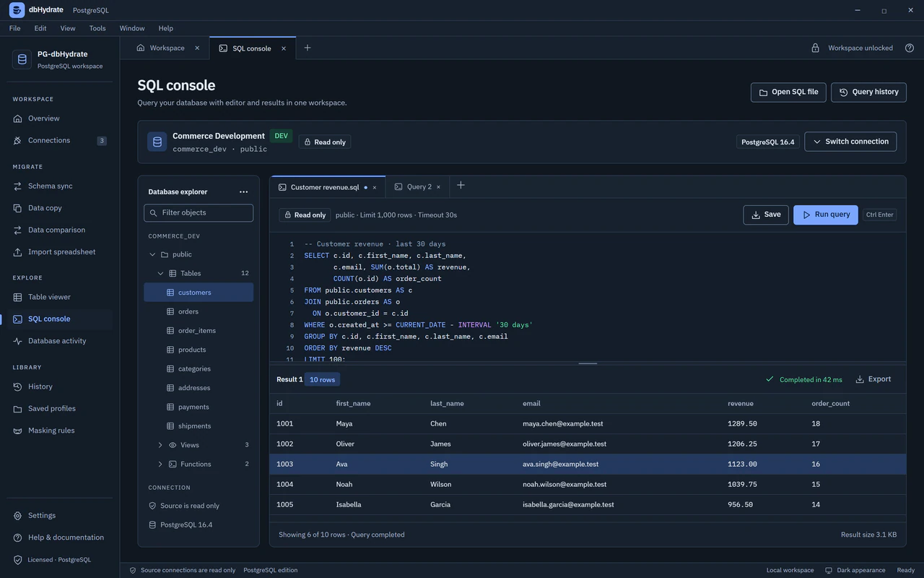The height and width of the screenshot is (578, 924).
Task: Click the dbHydrate app logo icon
Action: [17, 10]
